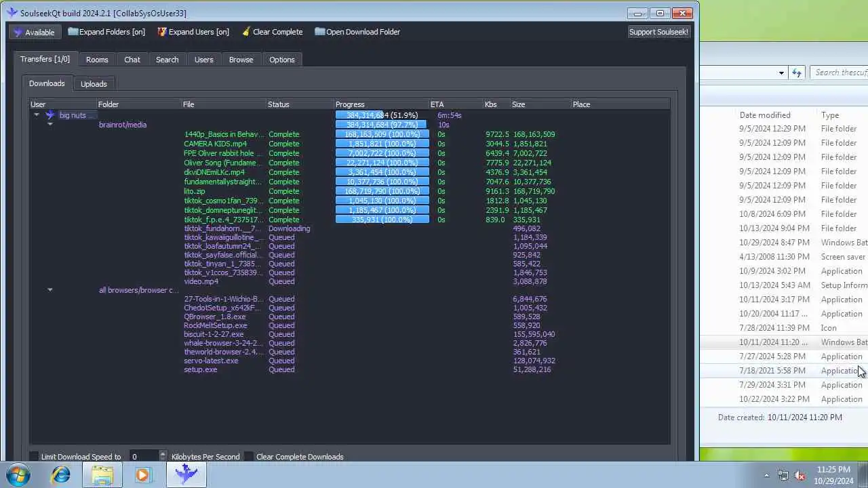
Task: Click Date modified column in Explorer window
Action: point(765,115)
